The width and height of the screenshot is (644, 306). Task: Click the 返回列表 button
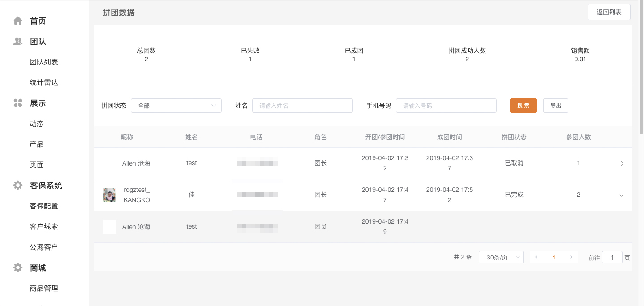coord(609,12)
